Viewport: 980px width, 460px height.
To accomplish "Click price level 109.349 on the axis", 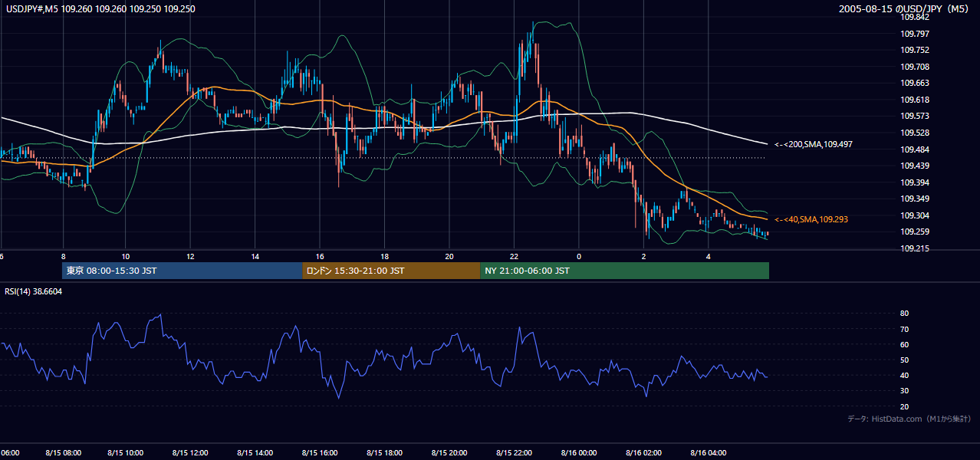I will (x=915, y=199).
